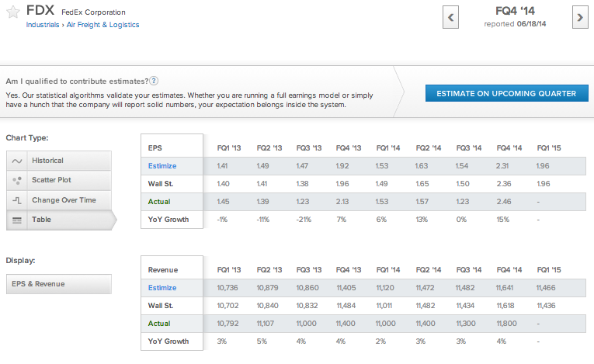Open Estimize link in Revenue table
The width and height of the screenshot is (594, 364).
pos(162,288)
